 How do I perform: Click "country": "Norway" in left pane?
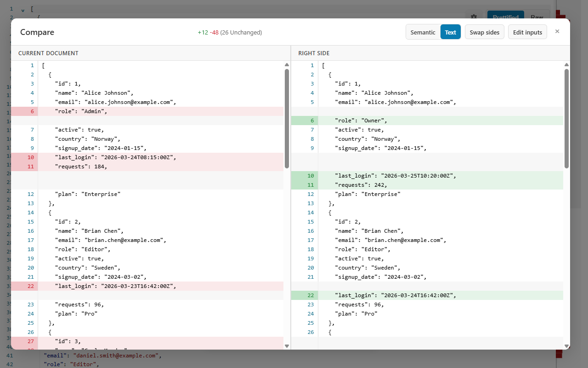(87, 139)
